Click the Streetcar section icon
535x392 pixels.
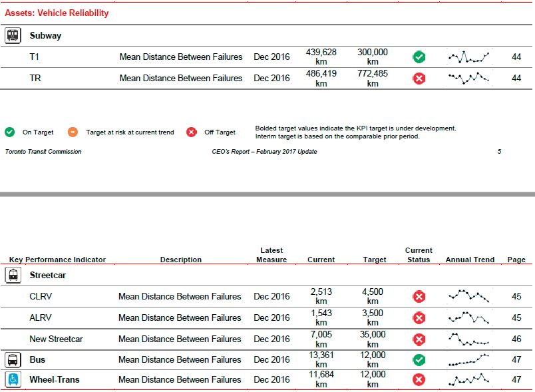pyautogui.click(x=13, y=275)
